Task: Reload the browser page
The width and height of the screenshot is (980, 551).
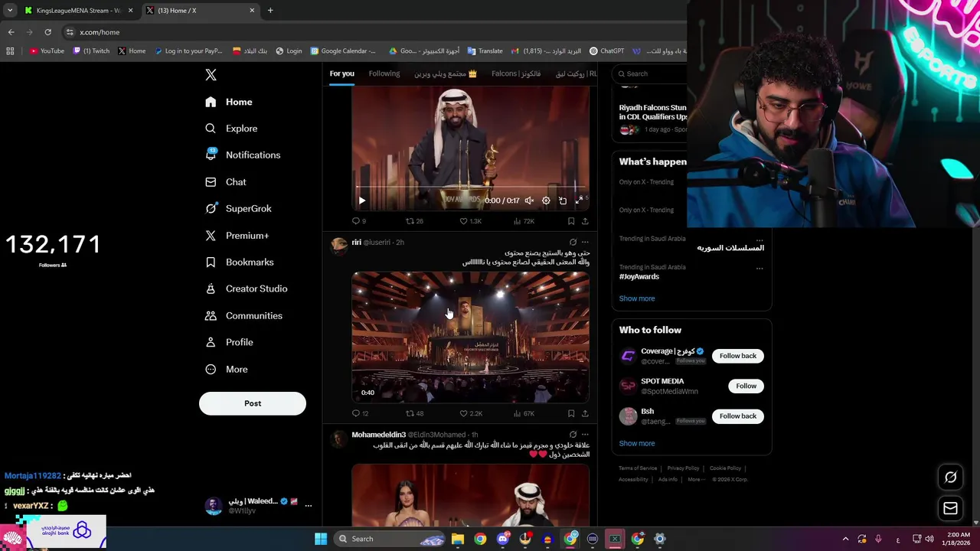Action: click(47, 32)
